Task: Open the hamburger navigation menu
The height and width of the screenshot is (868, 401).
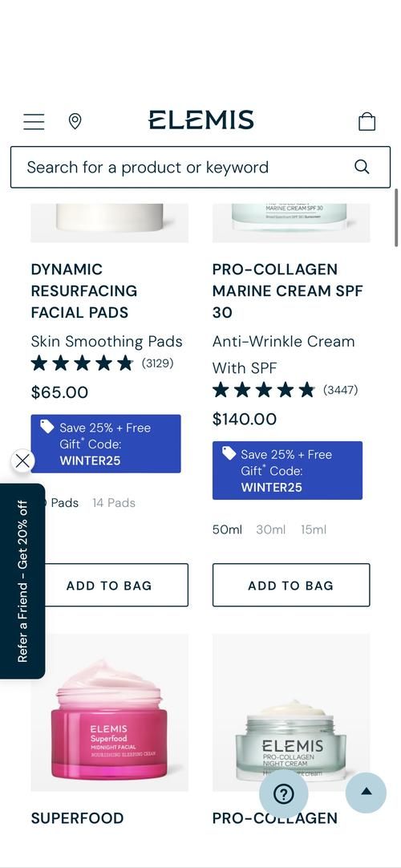Action: point(34,121)
